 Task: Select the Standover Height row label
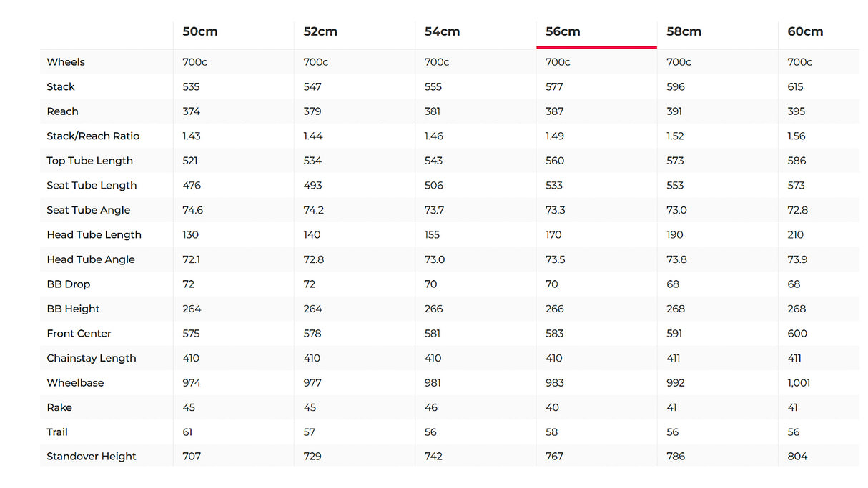[x=92, y=457]
